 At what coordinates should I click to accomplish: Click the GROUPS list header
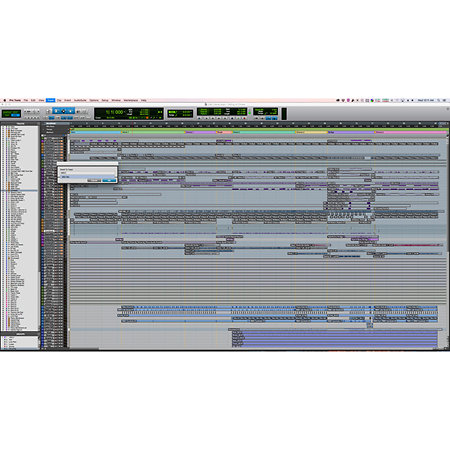point(20,333)
